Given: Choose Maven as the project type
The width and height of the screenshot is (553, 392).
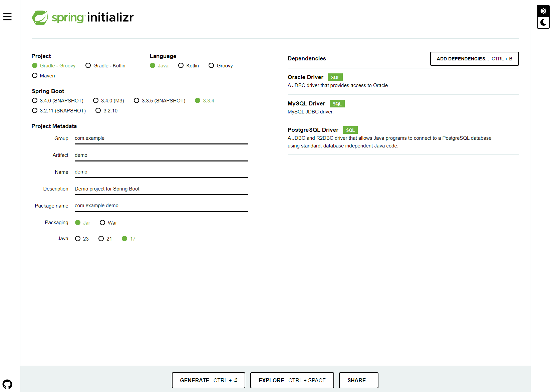Looking at the screenshot, I should point(43,76).
